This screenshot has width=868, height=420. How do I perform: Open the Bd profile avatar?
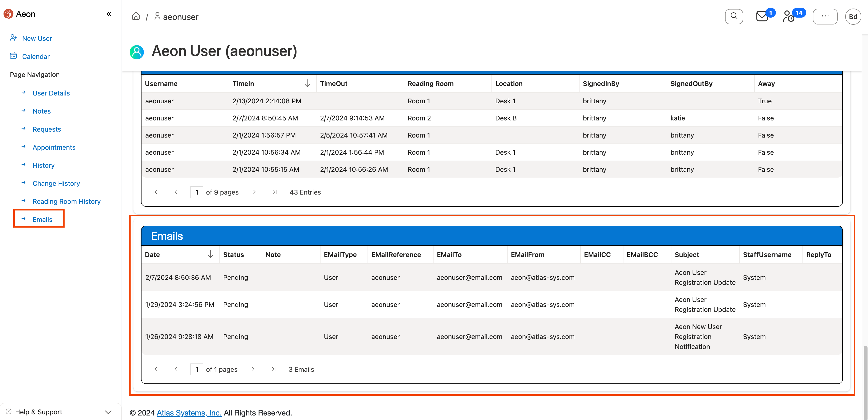853,16
